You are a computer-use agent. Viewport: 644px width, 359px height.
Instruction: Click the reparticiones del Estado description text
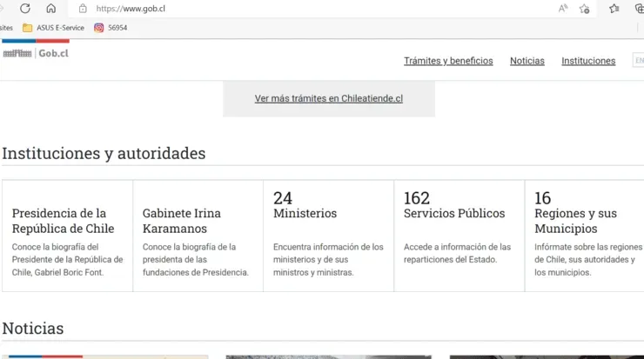click(457, 253)
